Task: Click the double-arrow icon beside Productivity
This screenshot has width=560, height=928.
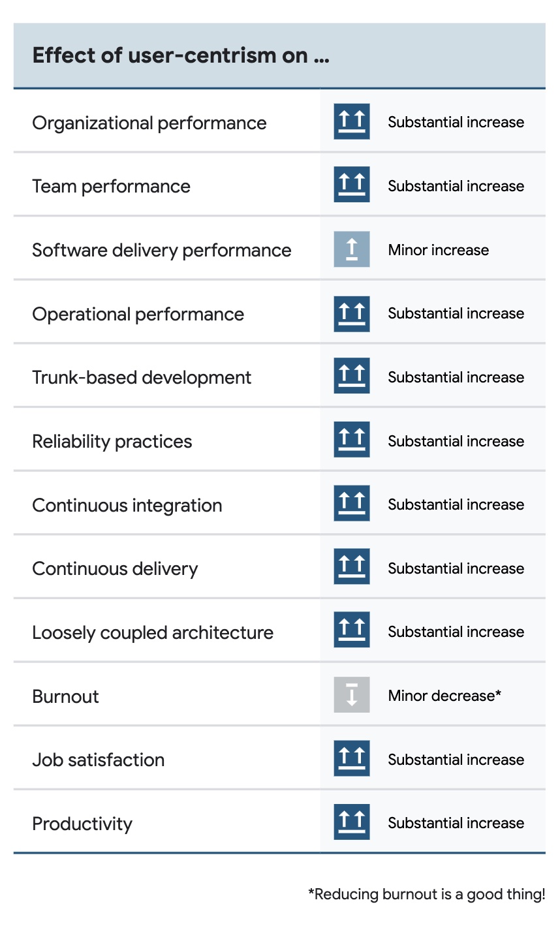Action: tap(352, 822)
